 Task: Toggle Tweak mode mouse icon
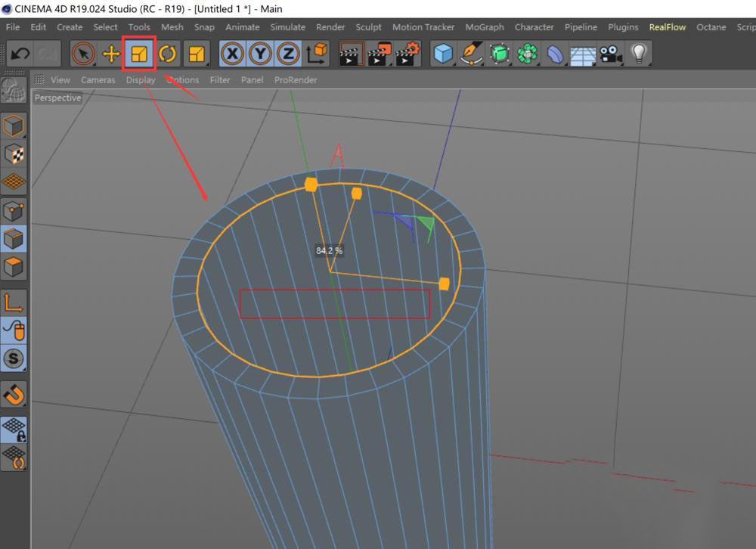click(14, 331)
